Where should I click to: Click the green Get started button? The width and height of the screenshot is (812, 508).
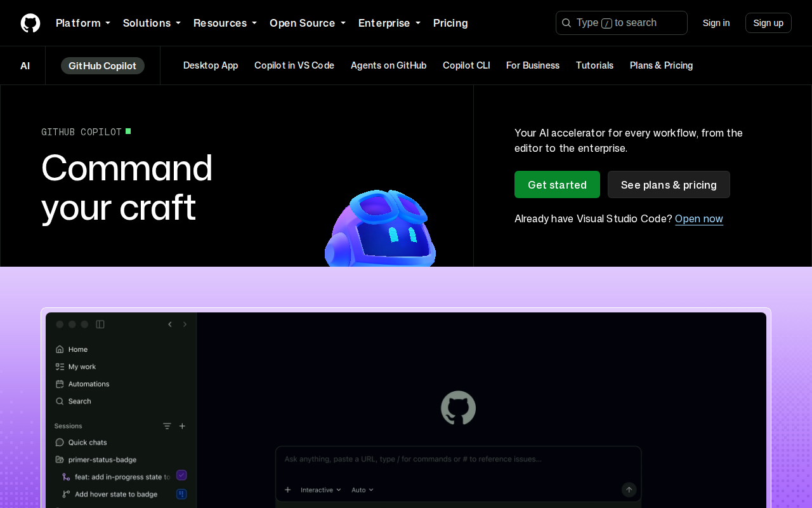point(557,185)
